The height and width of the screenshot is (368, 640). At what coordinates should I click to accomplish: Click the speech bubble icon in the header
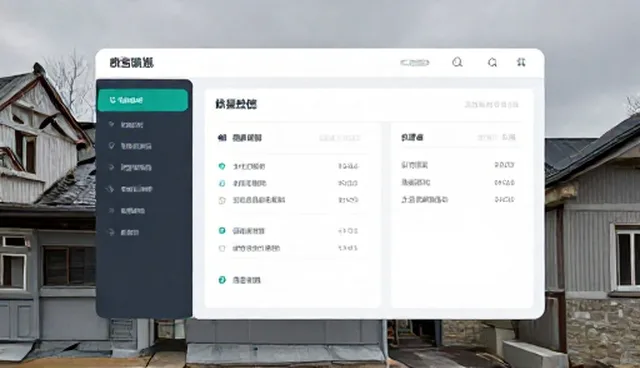tap(492, 62)
